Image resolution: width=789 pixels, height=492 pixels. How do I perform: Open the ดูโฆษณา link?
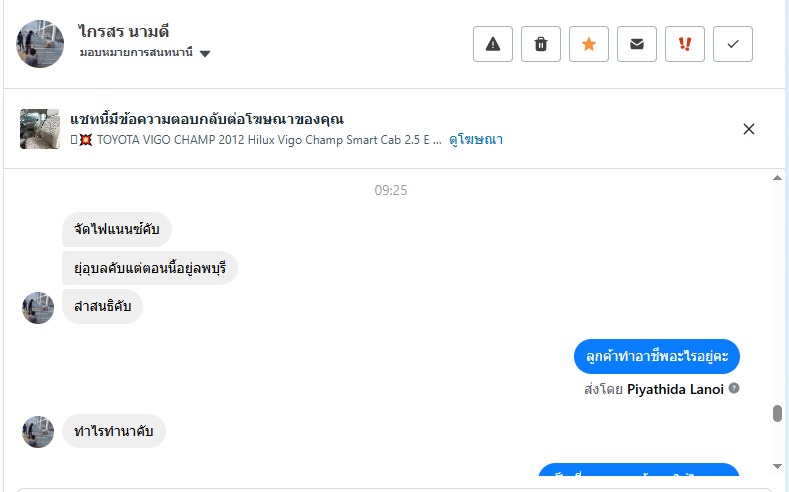(x=476, y=140)
